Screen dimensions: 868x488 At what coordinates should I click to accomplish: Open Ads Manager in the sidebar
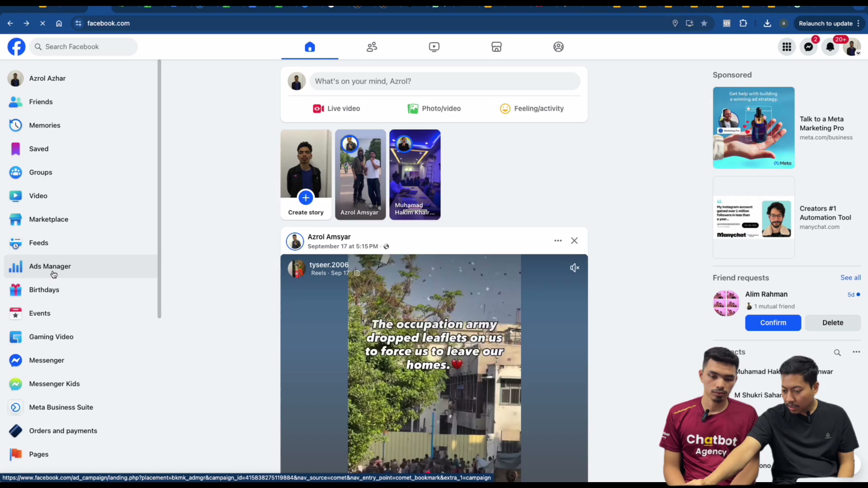(x=80, y=266)
